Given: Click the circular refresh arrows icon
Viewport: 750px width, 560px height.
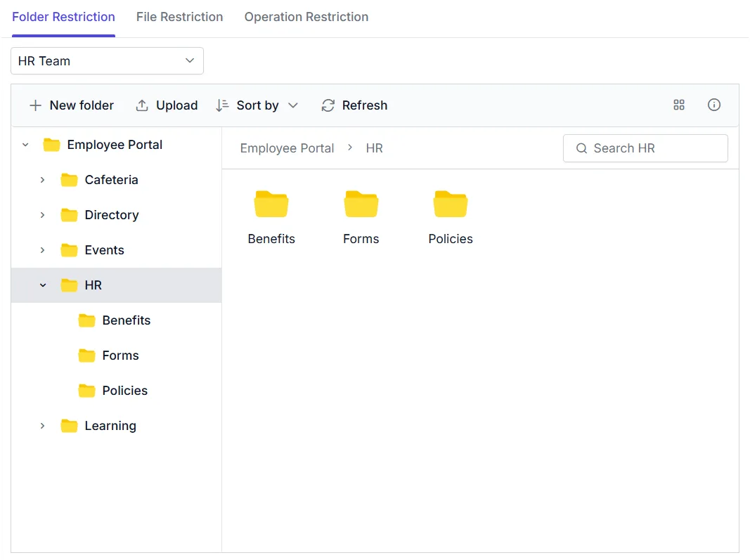Looking at the screenshot, I should [x=328, y=105].
